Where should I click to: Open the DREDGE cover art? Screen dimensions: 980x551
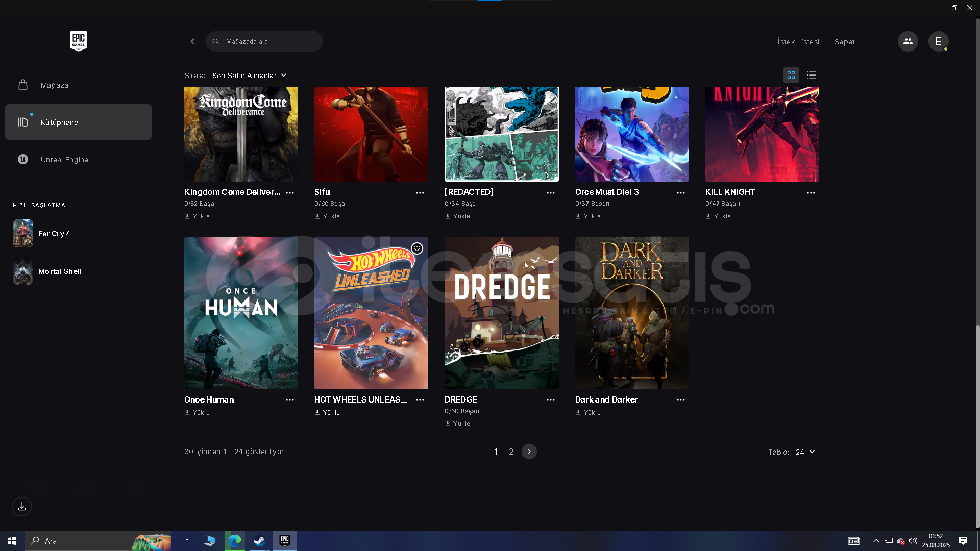(x=502, y=313)
